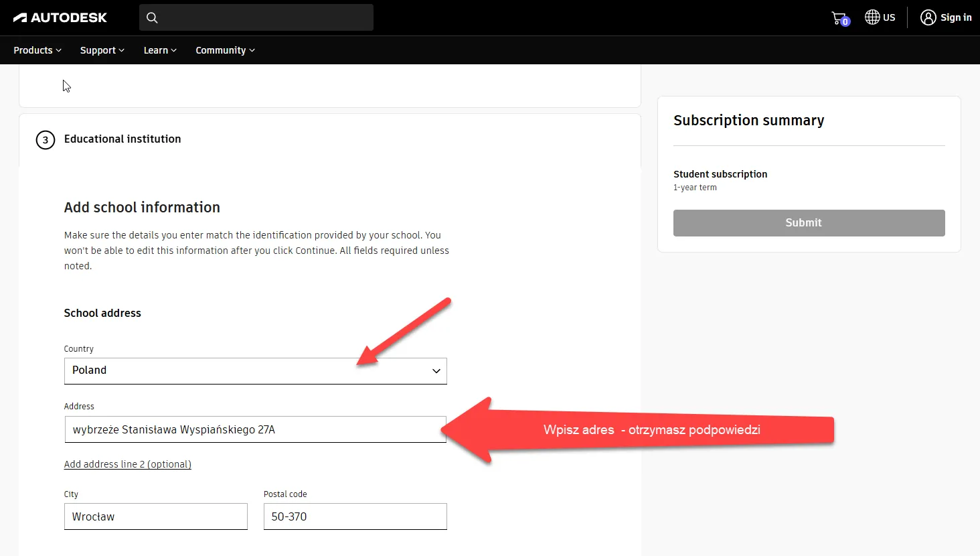
Task: Click the Postal code field
Action: [x=355, y=516]
